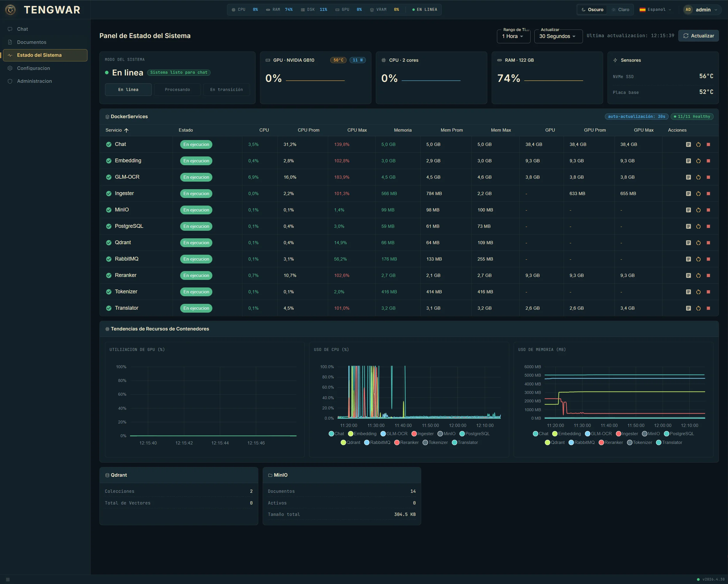Open Chat in the sidebar
The height and width of the screenshot is (584, 728).
[45, 29]
